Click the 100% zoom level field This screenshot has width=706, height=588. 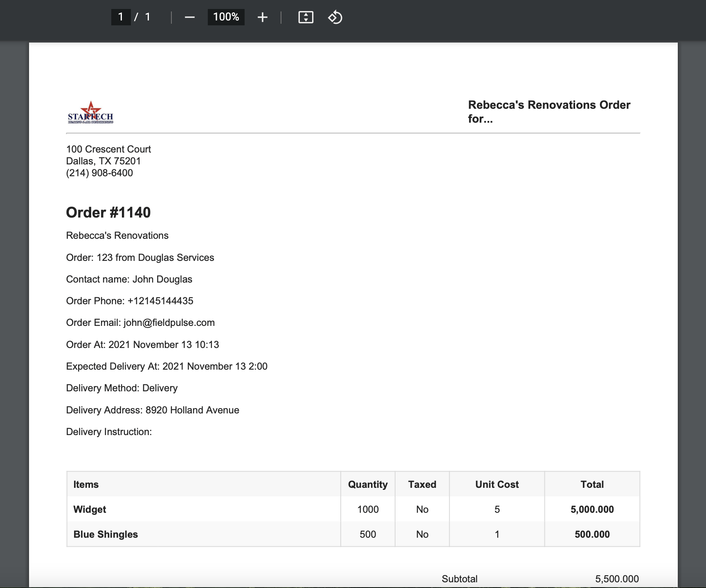pos(226,17)
